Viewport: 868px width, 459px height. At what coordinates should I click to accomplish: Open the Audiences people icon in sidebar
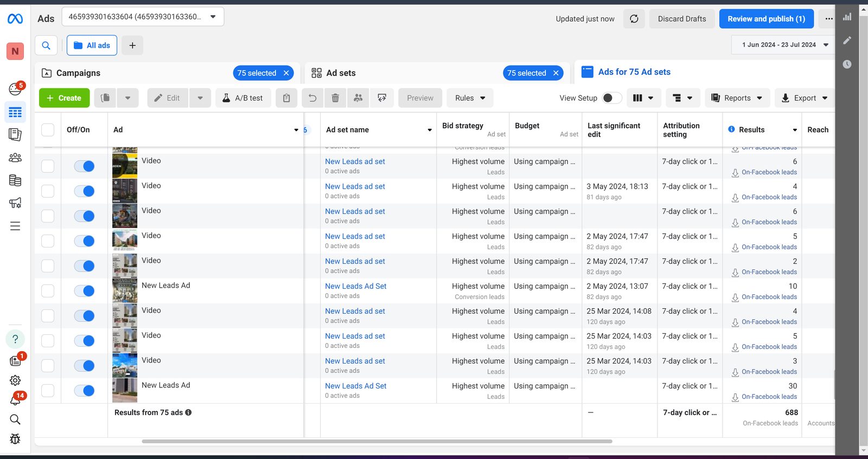(x=15, y=158)
